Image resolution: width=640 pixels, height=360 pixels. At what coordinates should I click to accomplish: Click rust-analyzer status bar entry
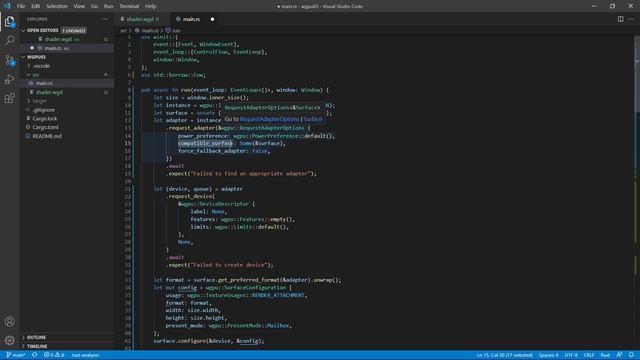(85, 355)
